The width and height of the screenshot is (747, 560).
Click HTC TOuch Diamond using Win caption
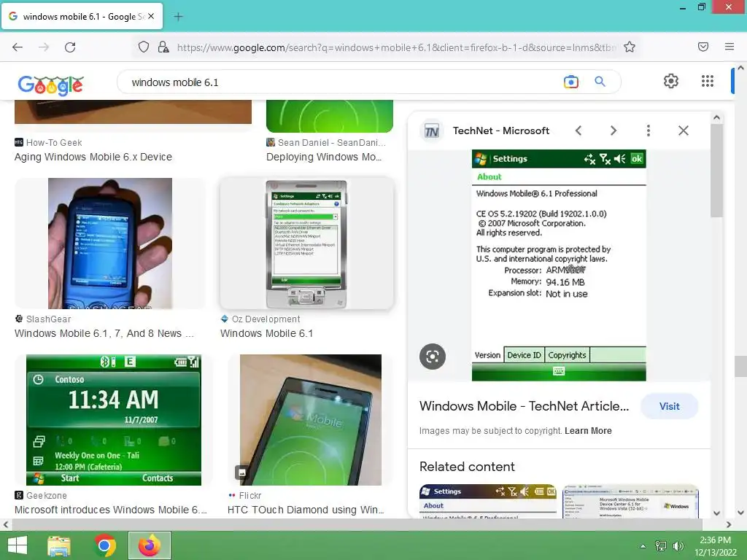click(306, 510)
